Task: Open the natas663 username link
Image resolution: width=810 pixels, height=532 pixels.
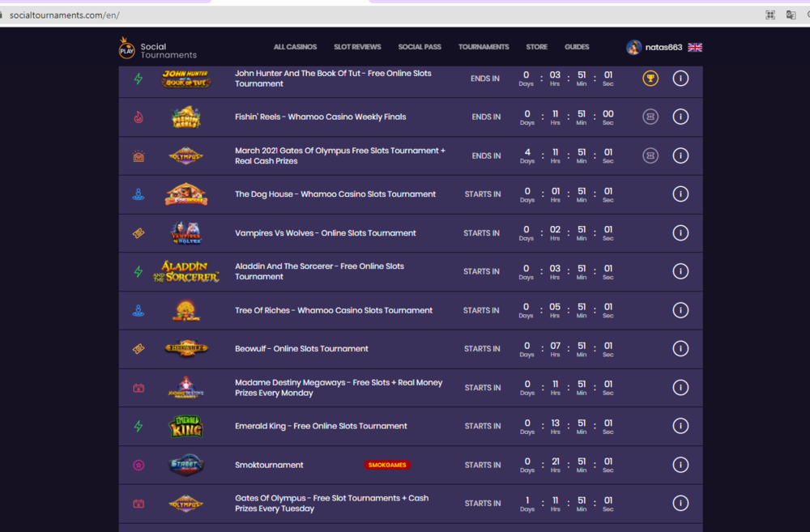Action: pos(664,48)
